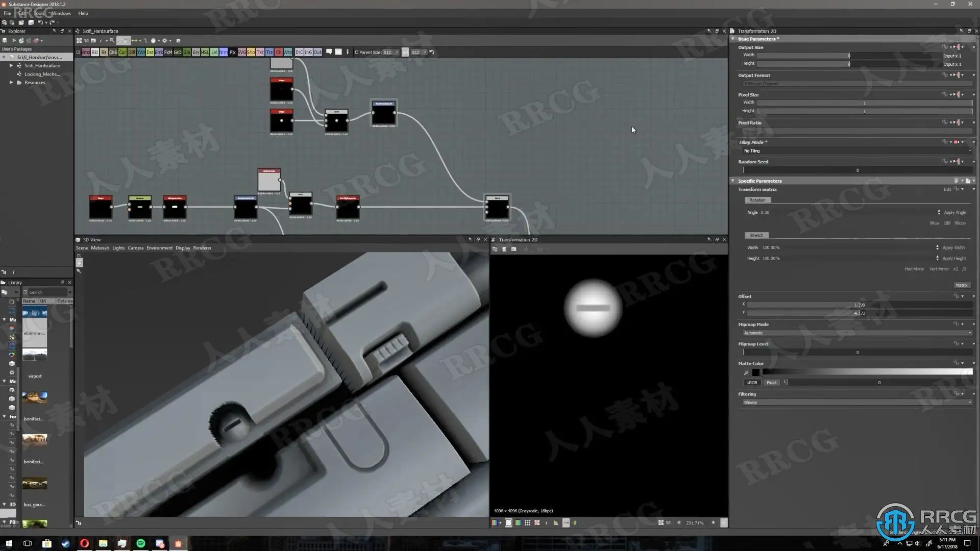Toggle tiling grid icon in 2D view toolbar
The height and width of the screenshot is (551, 980).
pos(527,522)
